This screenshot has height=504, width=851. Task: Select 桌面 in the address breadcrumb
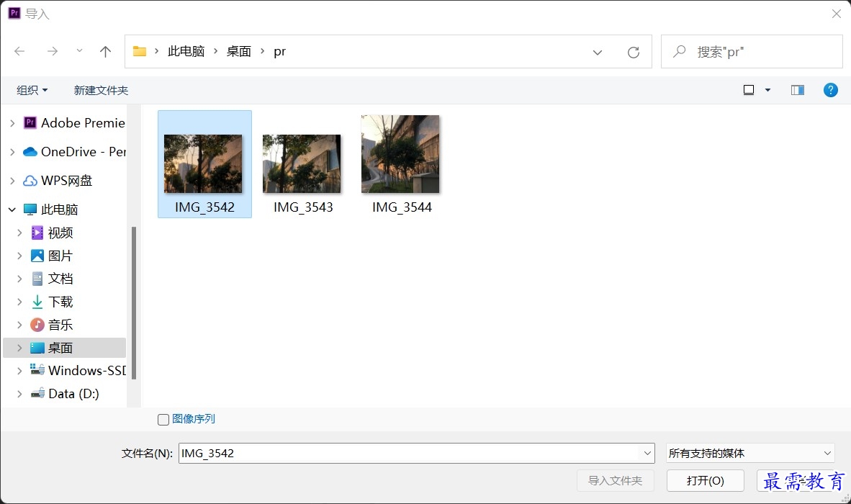(239, 52)
